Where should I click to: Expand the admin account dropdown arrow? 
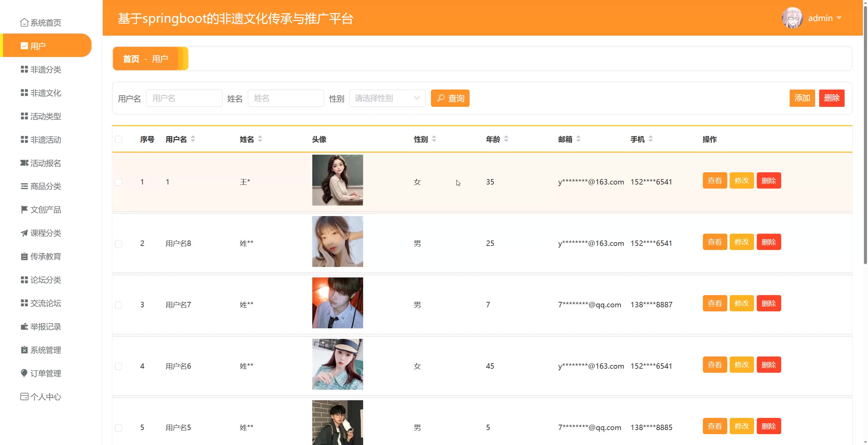839,18
